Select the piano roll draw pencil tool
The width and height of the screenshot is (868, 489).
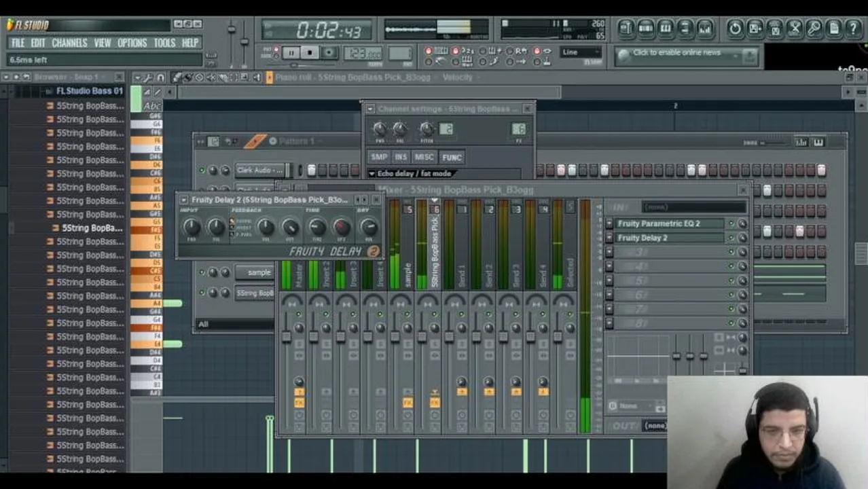tap(177, 77)
